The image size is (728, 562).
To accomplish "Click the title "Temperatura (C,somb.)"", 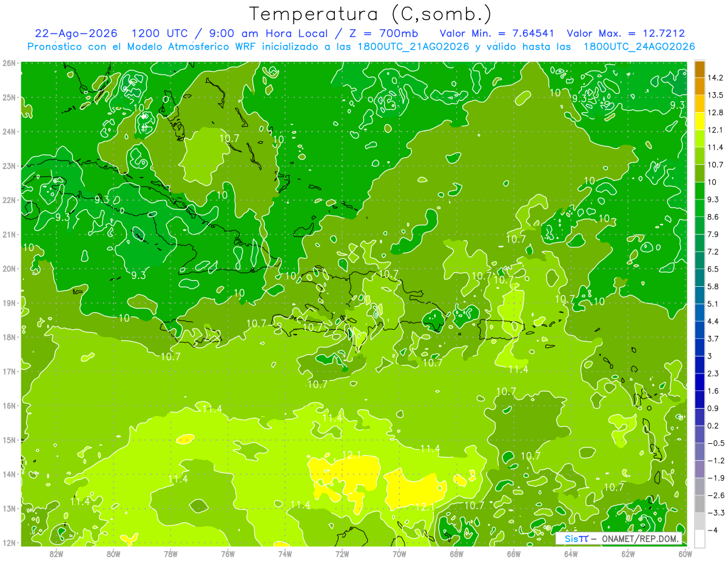I will point(371,14).
